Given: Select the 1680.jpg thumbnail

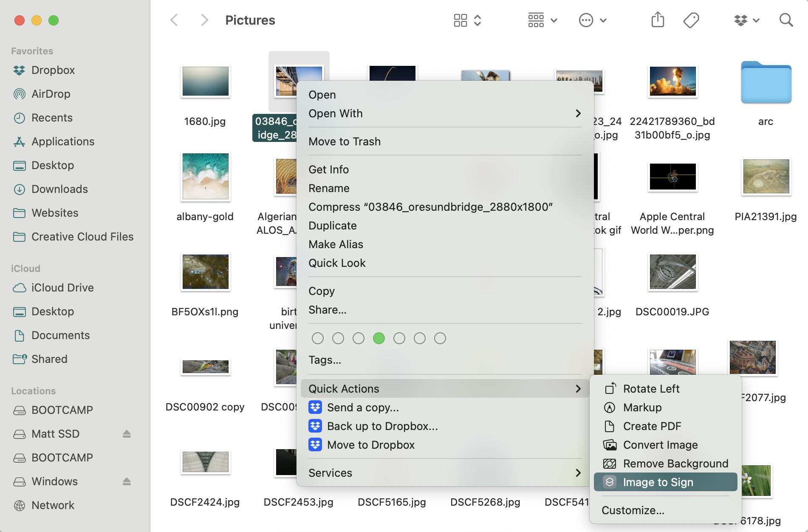Looking at the screenshot, I should coord(206,81).
